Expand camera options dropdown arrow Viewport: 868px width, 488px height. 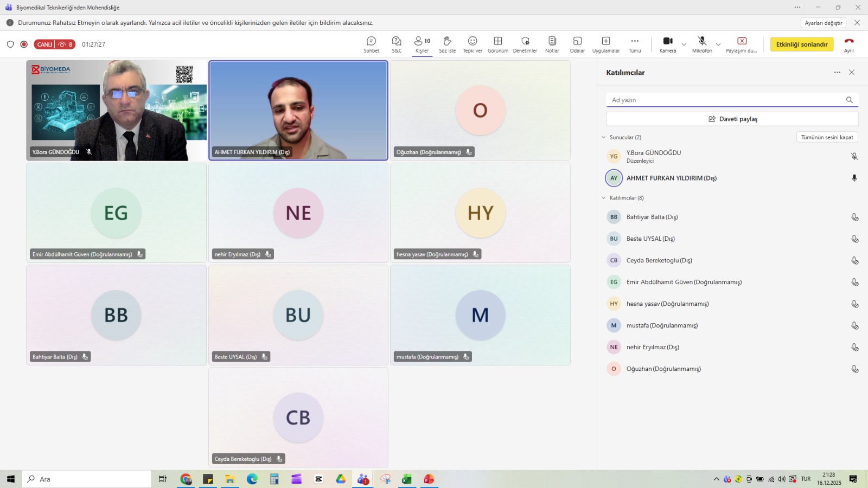click(684, 44)
